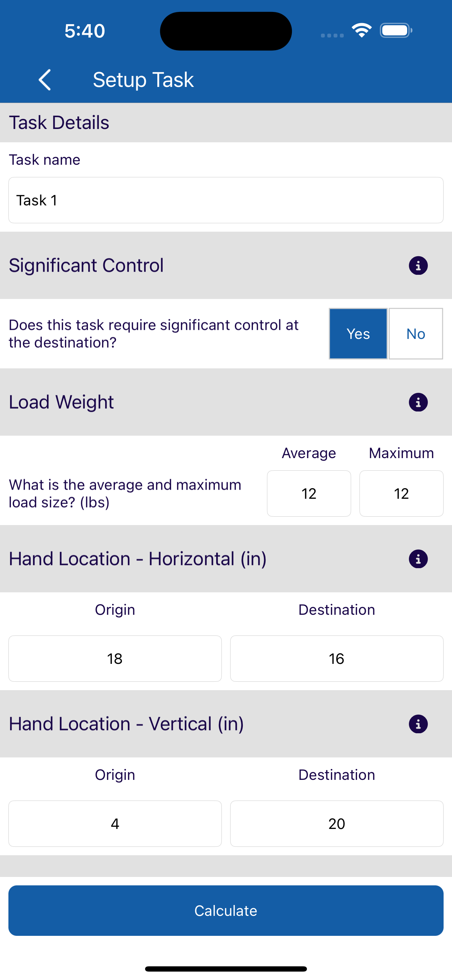The width and height of the screenshot is (452, 980).
Task: Tap the Calculate button
Action: 226,910
